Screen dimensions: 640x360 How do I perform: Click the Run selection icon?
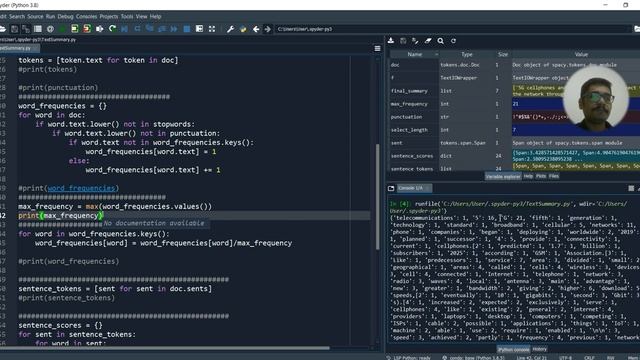coord(99,29)
